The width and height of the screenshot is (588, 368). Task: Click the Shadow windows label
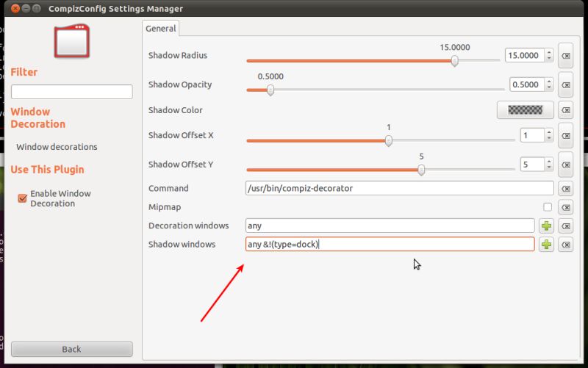182,245
